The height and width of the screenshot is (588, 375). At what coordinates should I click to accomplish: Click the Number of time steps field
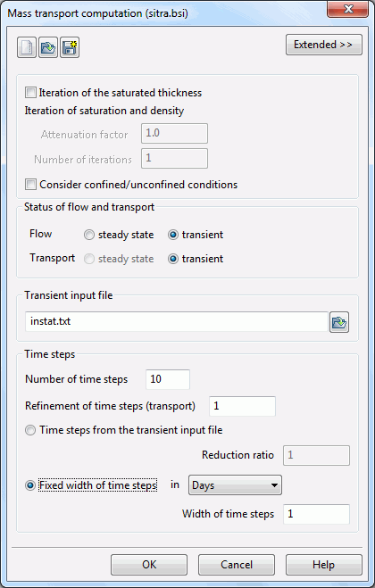tap(168, 379)
